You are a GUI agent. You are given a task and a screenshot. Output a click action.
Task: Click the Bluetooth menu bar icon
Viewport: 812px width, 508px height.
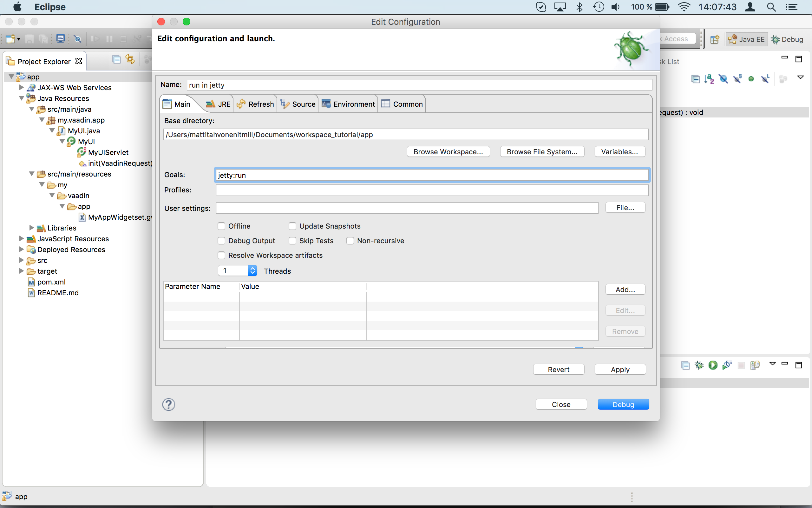point(580,7)
